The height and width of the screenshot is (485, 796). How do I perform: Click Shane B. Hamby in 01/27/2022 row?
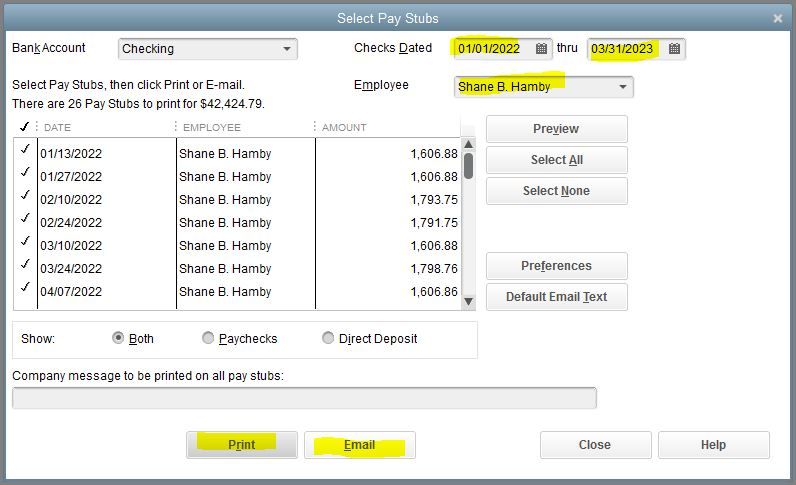coord(225,177)
